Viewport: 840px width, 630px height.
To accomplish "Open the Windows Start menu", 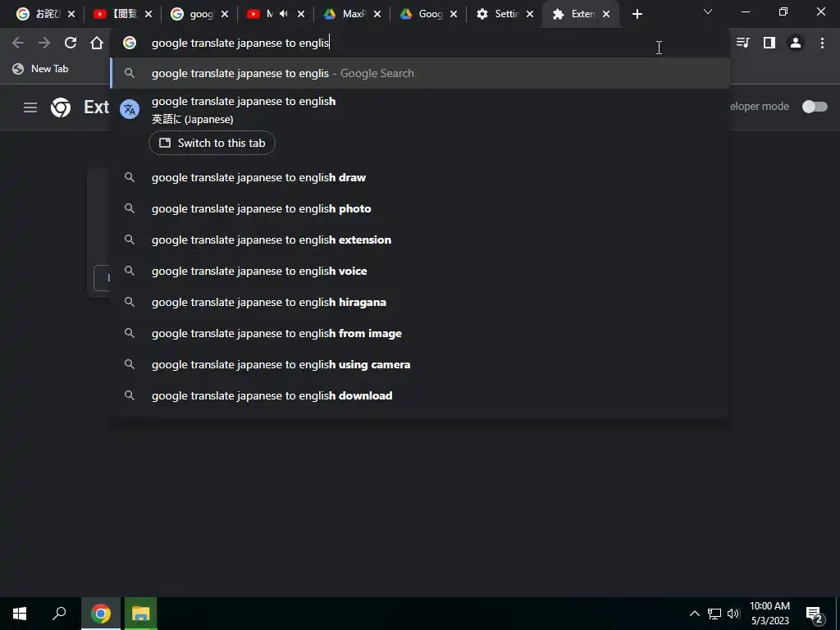I will [20, 614].
